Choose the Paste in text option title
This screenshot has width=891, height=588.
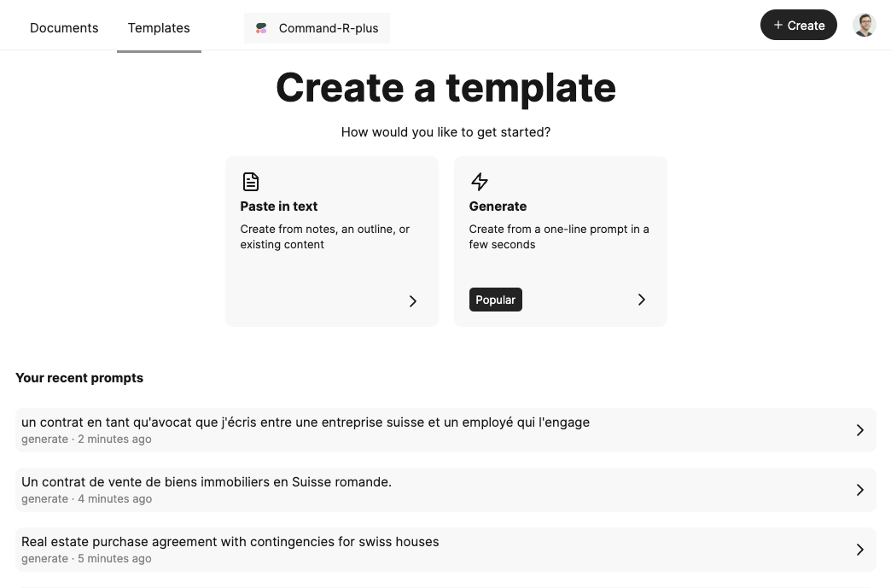(x=279, y=207)
